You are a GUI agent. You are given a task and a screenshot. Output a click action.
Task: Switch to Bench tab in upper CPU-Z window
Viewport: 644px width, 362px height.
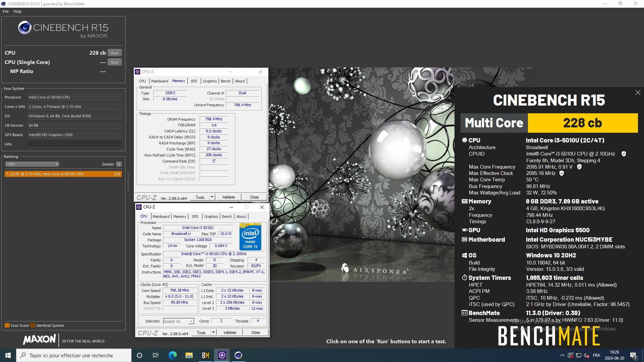coord(226,81)
